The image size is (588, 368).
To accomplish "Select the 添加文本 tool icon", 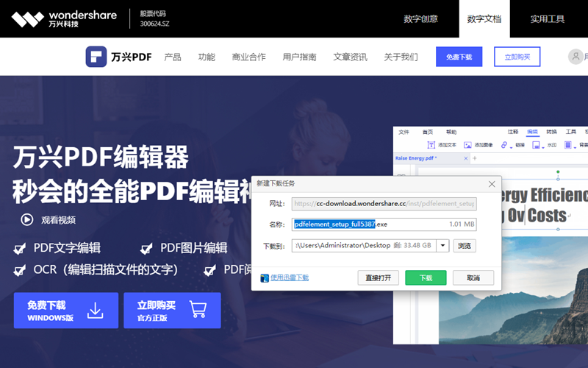I will (x=431, y=145).
